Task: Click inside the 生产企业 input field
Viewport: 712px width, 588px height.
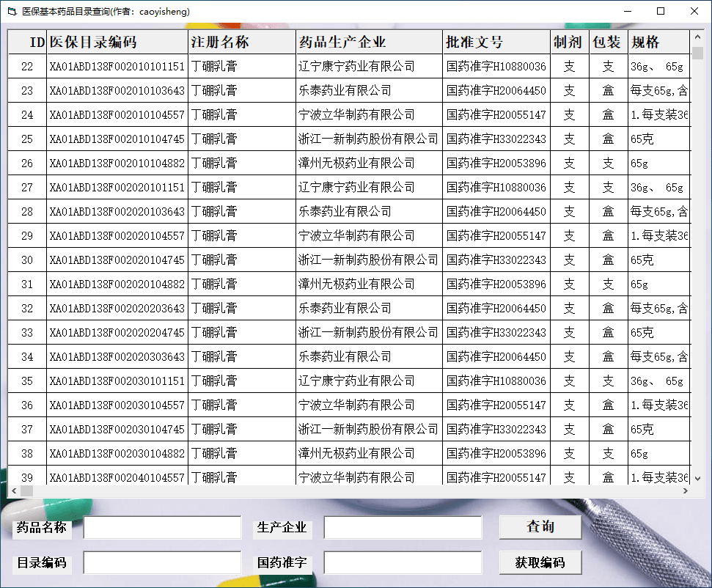Action: (403, 527)
